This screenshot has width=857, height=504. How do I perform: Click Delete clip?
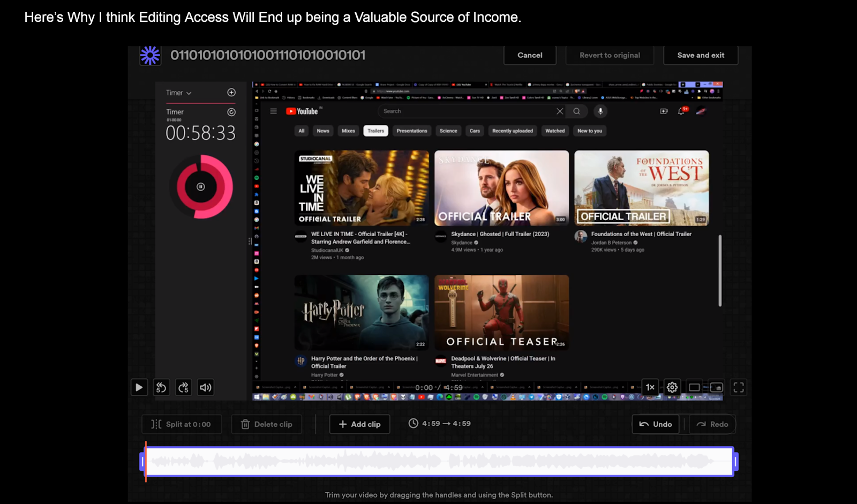pyautogui.click(x=266, y=424)
